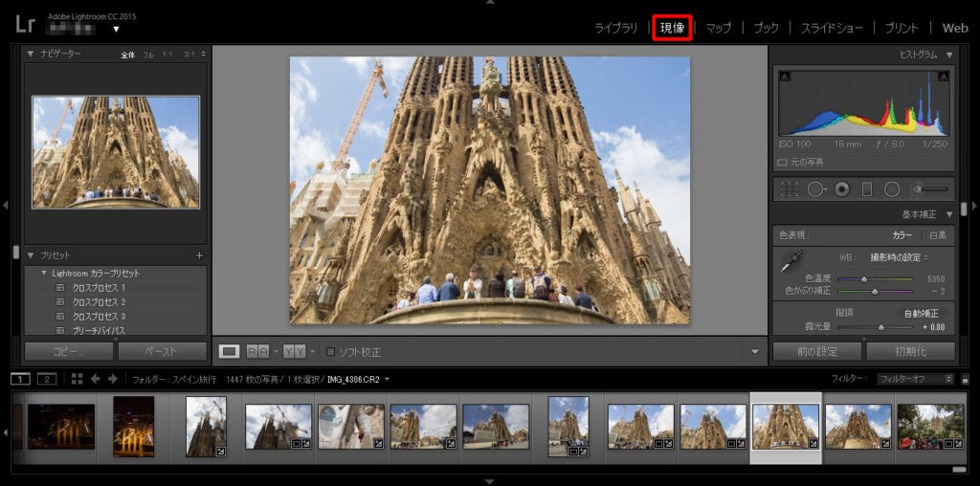The image size is (980, 486).
Task: Select the Radial Filter tool
Action: [892, 189]
